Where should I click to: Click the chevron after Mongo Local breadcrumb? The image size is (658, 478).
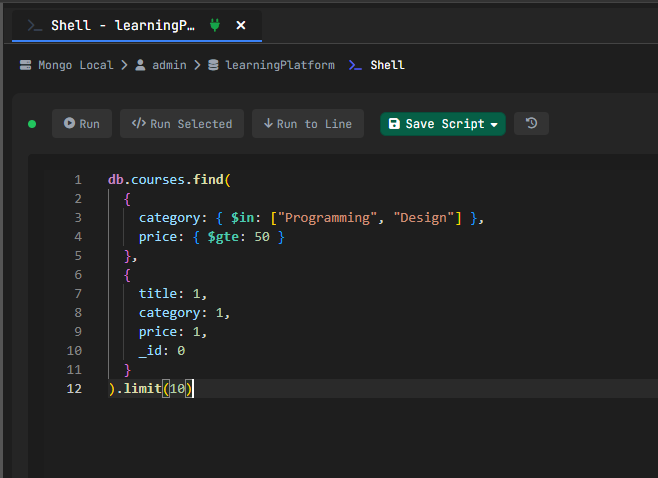[124, 65]
